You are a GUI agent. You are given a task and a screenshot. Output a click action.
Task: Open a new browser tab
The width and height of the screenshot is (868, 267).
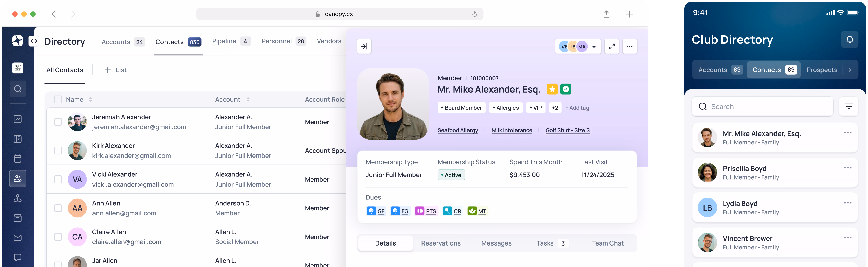tap(629, 14)
